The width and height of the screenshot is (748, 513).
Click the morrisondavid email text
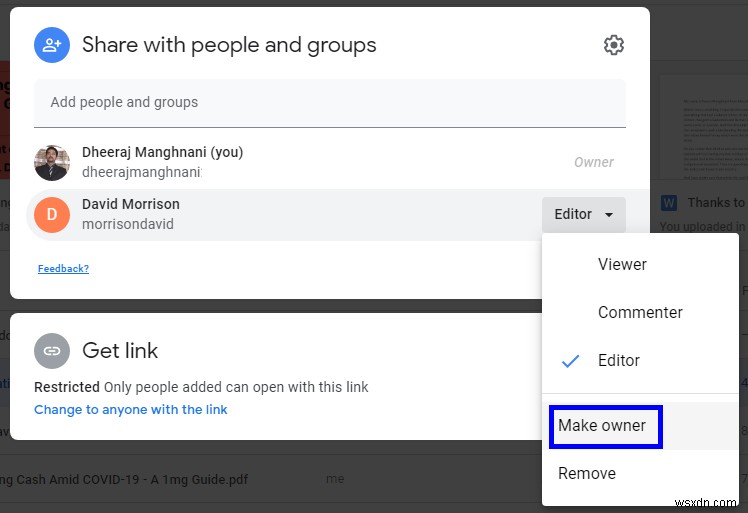(128, 224)
